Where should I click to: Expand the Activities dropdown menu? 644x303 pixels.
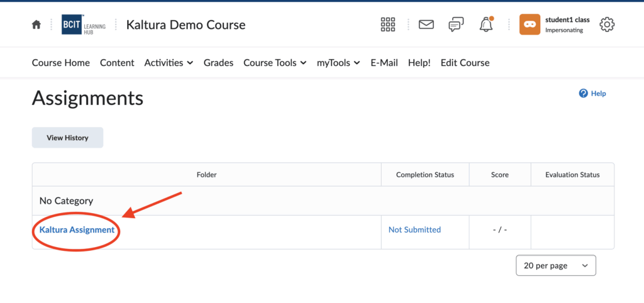tap(164, 63)
